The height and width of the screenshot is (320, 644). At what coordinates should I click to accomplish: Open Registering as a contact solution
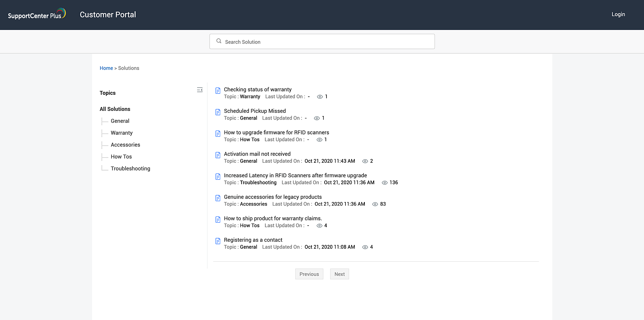tap(253, 240)
